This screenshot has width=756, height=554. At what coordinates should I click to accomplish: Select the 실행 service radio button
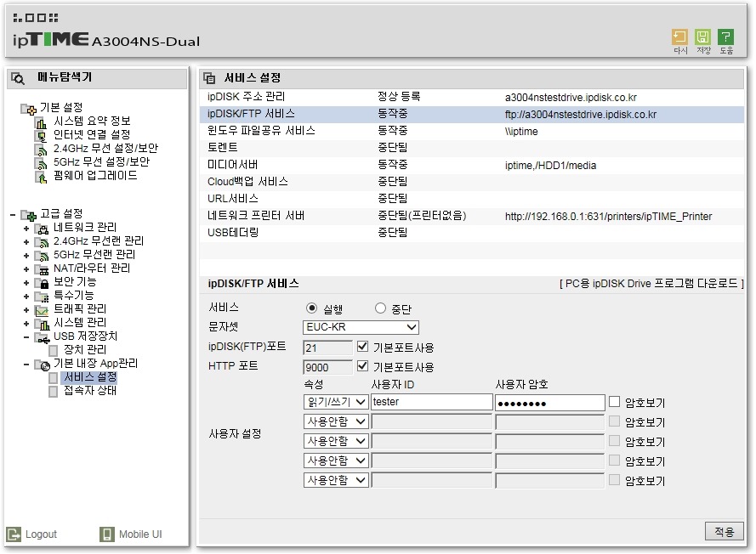[x=311, y=308]
